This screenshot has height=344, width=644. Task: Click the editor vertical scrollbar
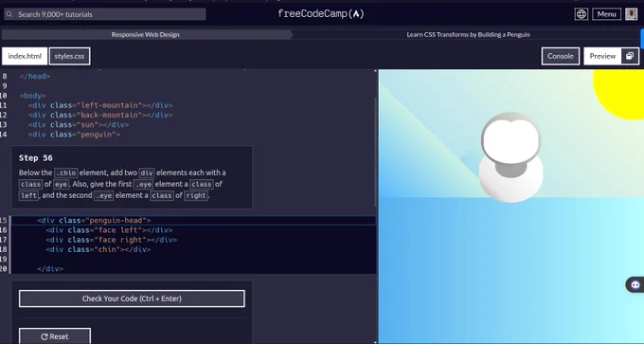click(x=375, y=152)
